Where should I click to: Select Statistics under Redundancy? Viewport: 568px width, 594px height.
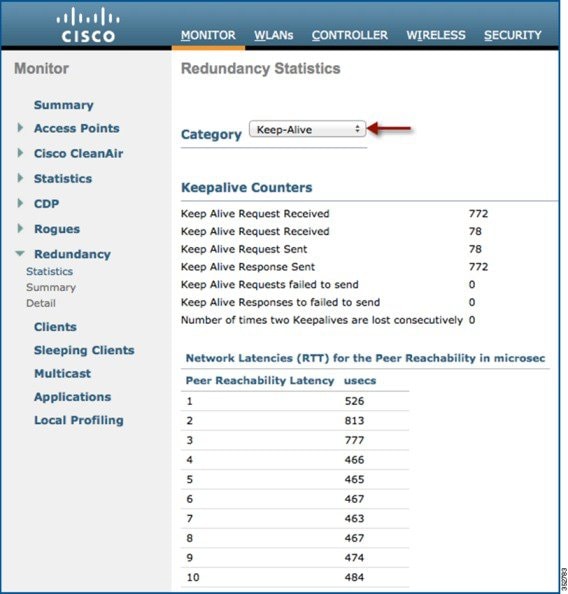(50, 271)
